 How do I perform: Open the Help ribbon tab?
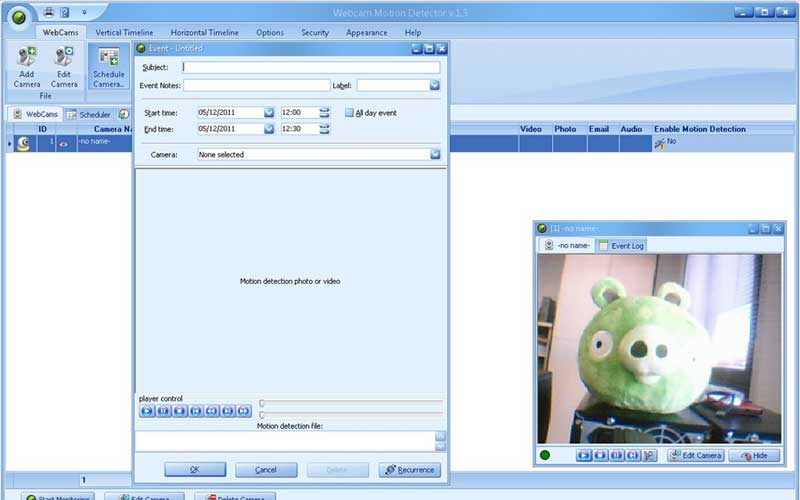tap(413, 32)
